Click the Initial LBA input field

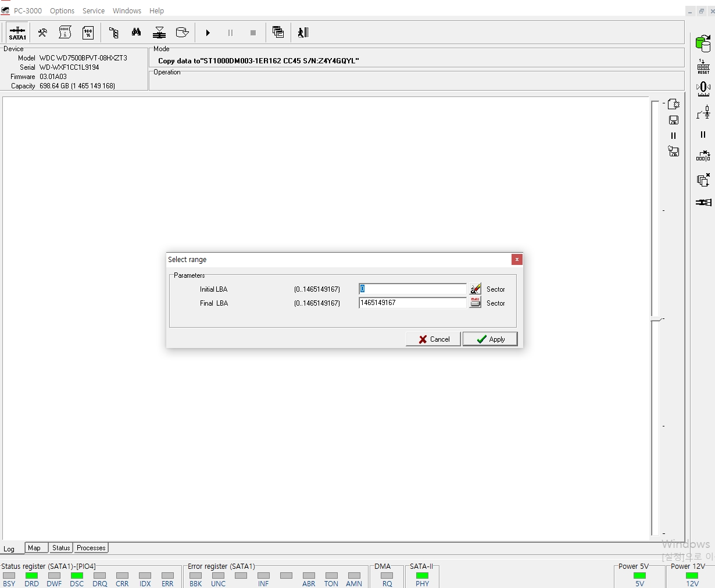(413, 289)
